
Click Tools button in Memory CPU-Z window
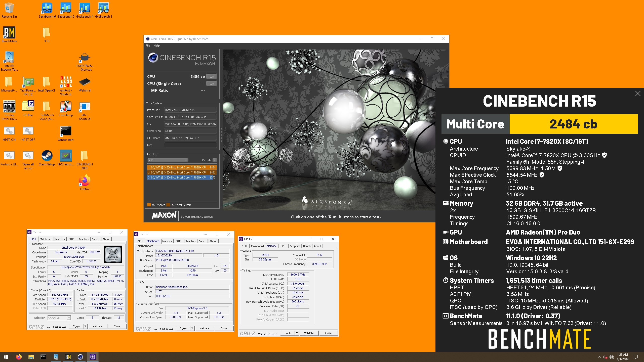click(288, 333)
